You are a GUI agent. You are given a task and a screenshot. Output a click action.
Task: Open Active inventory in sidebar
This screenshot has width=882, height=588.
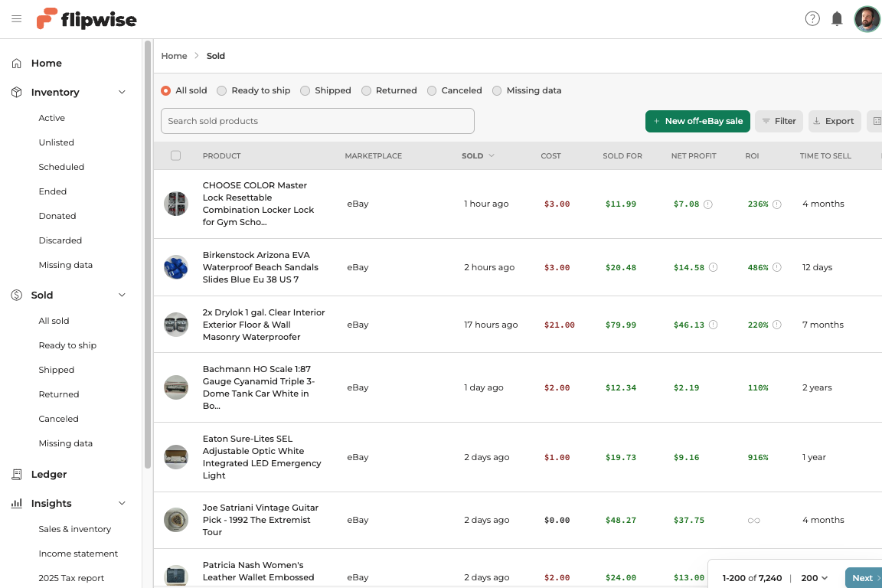click(52, 118)
